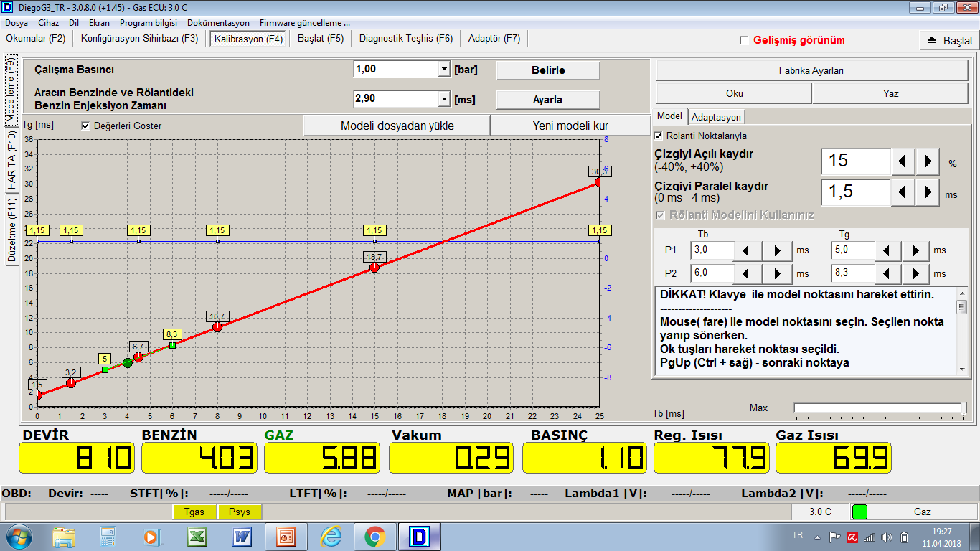
Task: Click the Ayarla button
Action: pyautogui.click(x=548, y=100)
